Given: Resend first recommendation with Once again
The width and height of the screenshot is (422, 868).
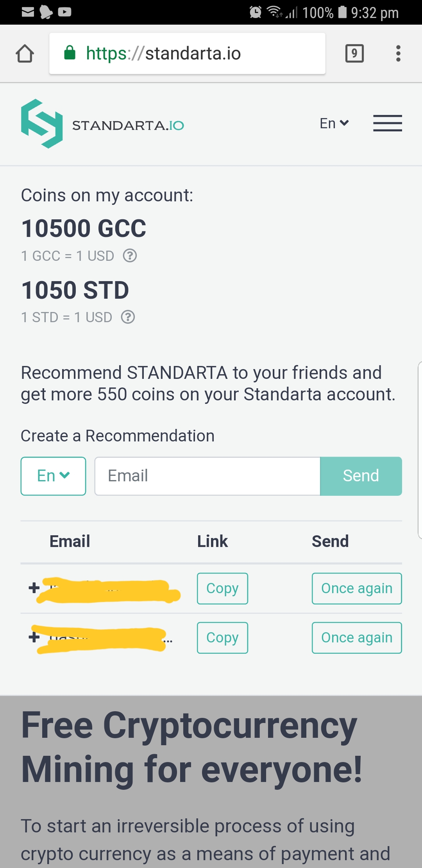Looking at the screenshot, I should pyautogui.click(x=357, y=588).
